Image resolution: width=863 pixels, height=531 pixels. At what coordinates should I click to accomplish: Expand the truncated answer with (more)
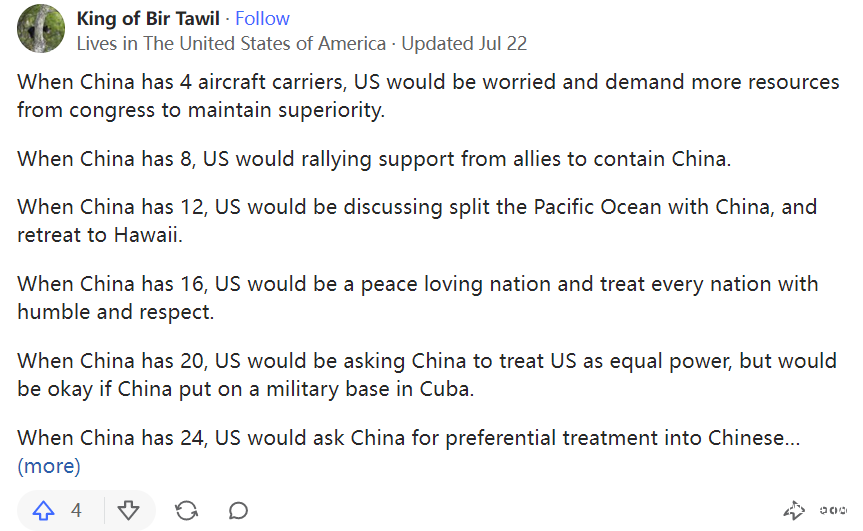[49, 466]
